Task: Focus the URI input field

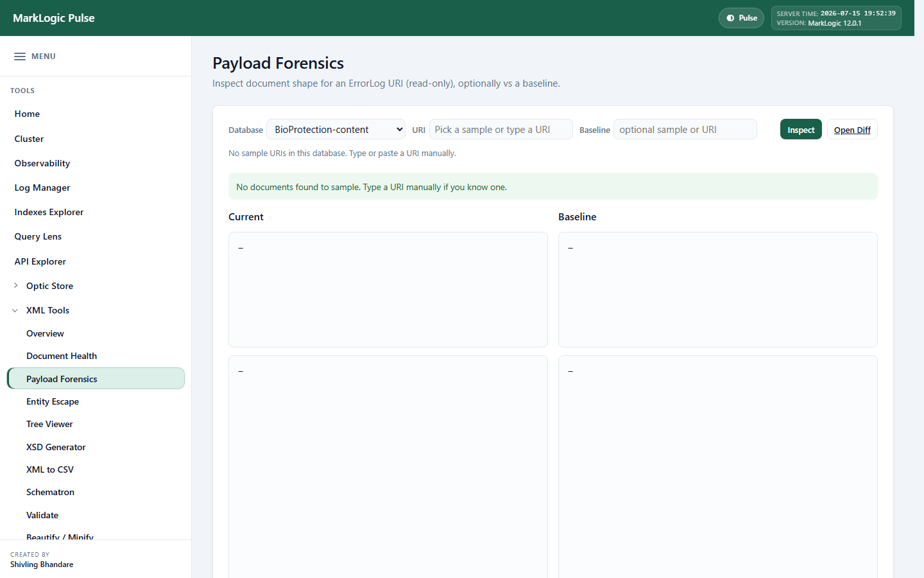Action: tap(501, 129)
